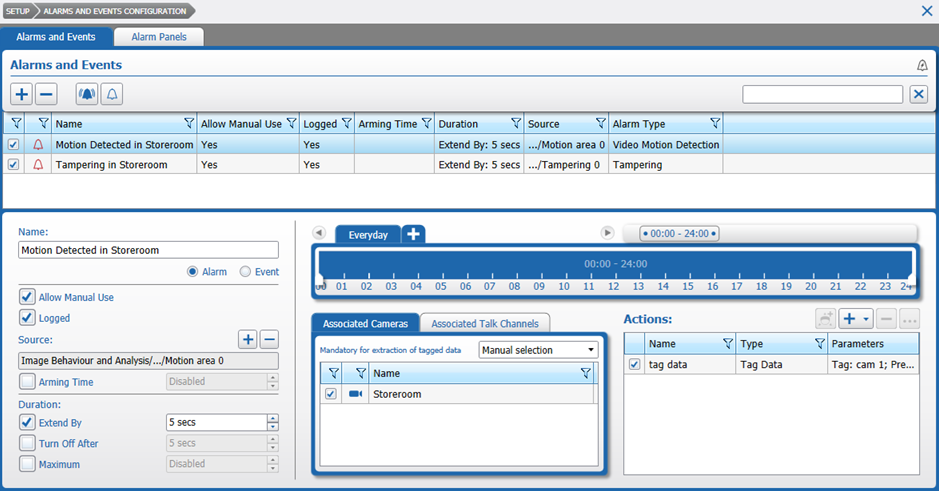939x491 pixels.
Task: Toggle Allow Manual Use checkbox
Action: pyautogui.click(x=27, y=297)
